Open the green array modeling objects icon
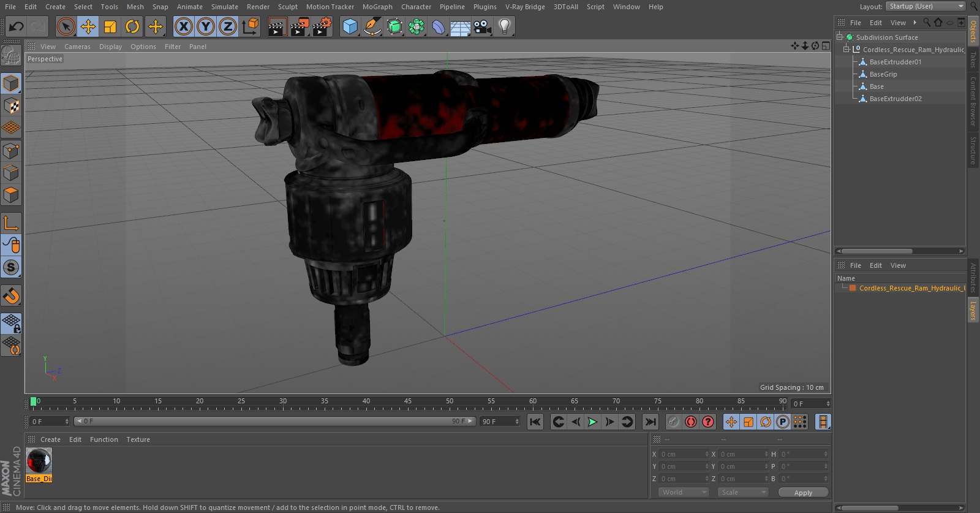980x513 pixels. coord(417,26)
